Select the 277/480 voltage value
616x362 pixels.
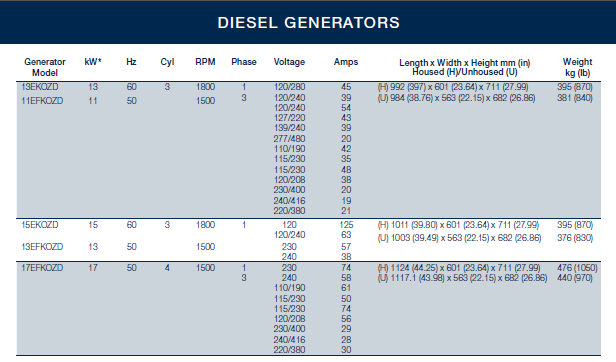[x=290, y=139]
